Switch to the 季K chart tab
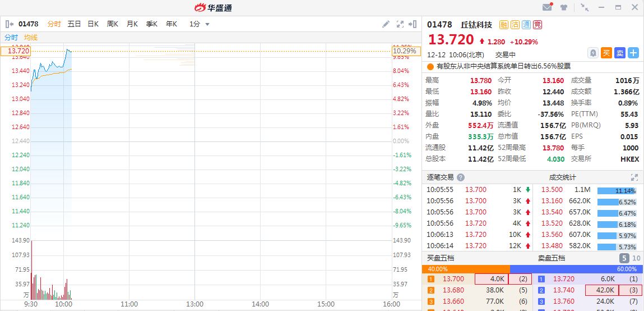This screenshot has height=311, width=644. tap(152, 24)
